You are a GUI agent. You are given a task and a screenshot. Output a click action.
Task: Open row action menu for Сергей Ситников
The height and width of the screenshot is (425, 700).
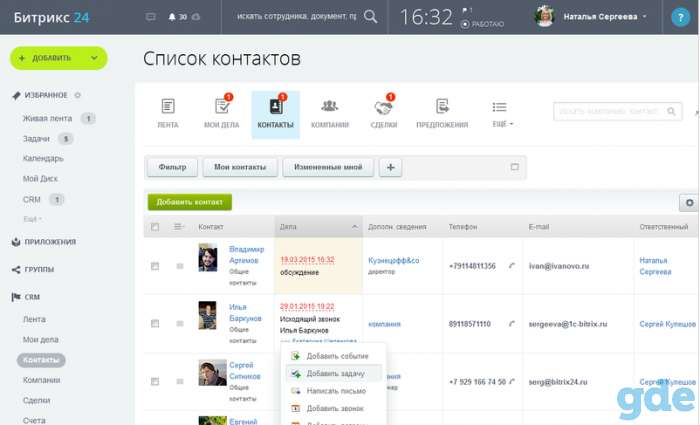(x=180, y=382)
